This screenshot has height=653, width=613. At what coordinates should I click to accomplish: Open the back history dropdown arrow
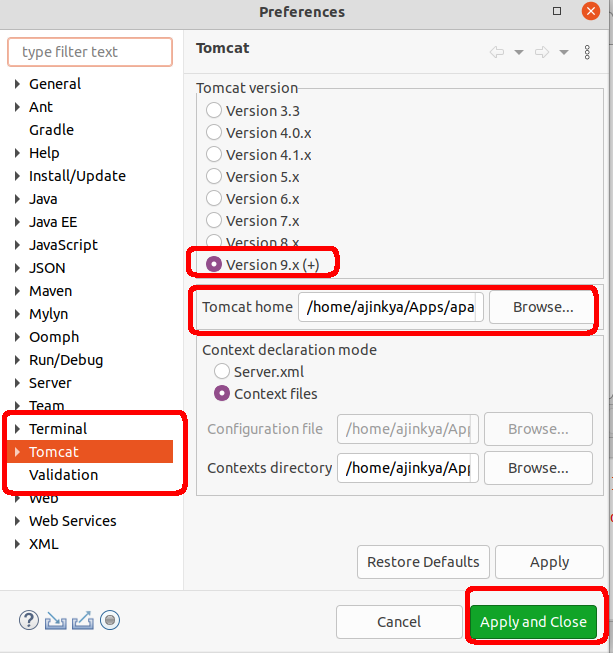tap(519, 52)
